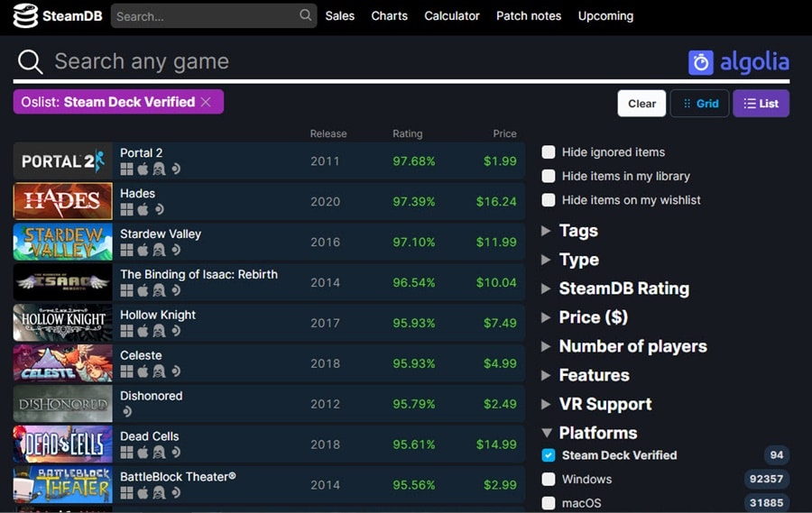Click the Clear button
Viewport: 812px width, 513px height.
[641, 104]
